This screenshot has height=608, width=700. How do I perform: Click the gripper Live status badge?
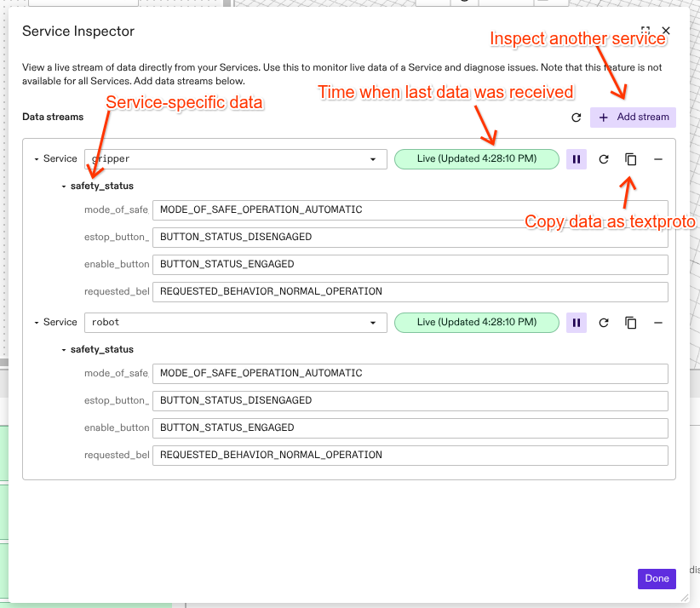476,159
